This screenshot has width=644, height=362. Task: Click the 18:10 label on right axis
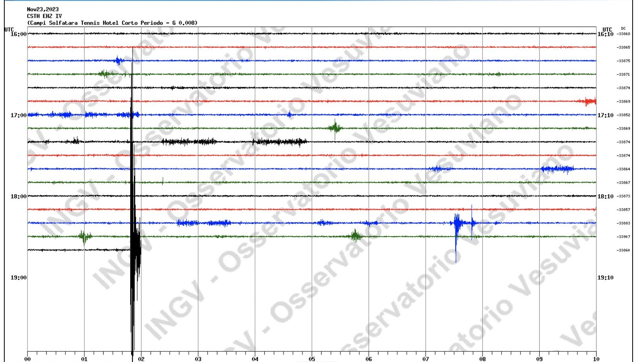pyautogui.click(x=605, y=196)
